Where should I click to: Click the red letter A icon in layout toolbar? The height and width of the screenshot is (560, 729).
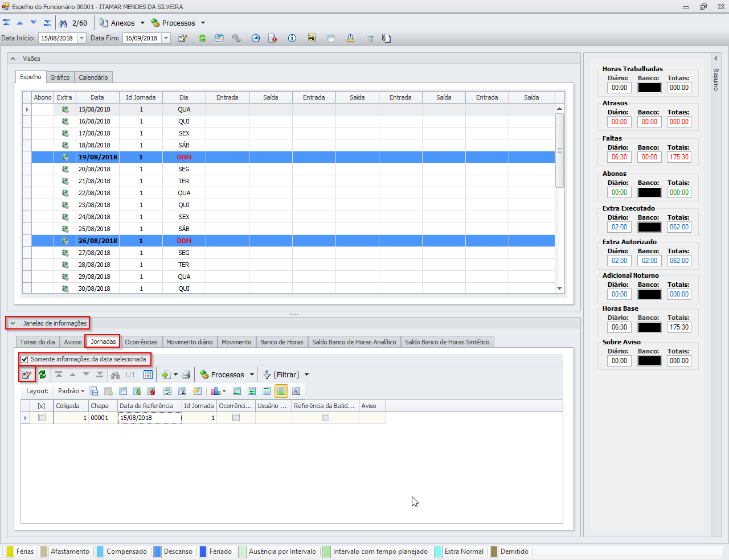296,391
